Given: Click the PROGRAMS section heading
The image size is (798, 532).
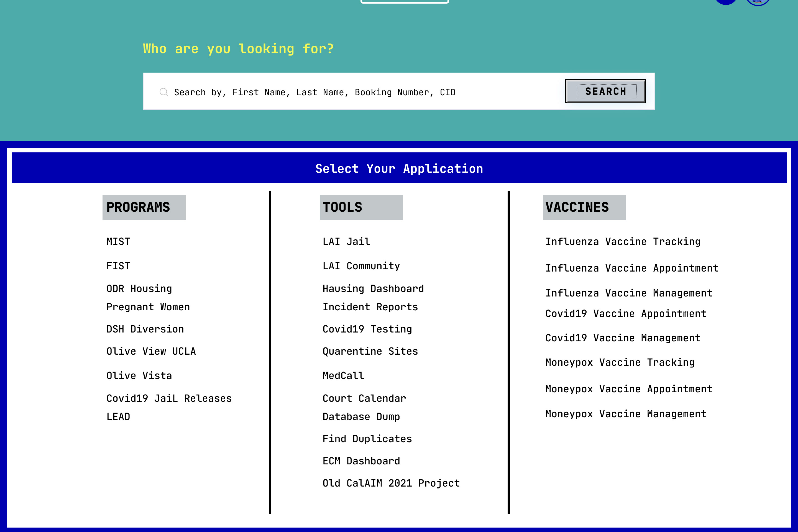Looking at the screenshot, I should tap(144, 207).
